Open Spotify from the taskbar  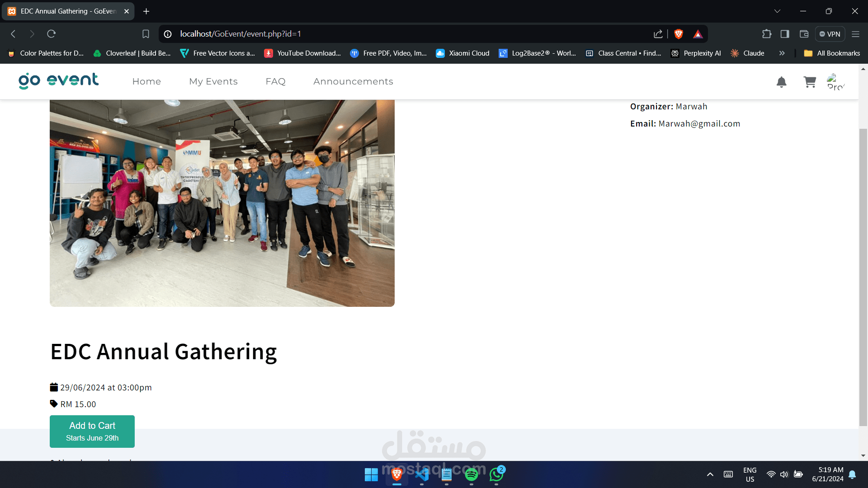471,474
